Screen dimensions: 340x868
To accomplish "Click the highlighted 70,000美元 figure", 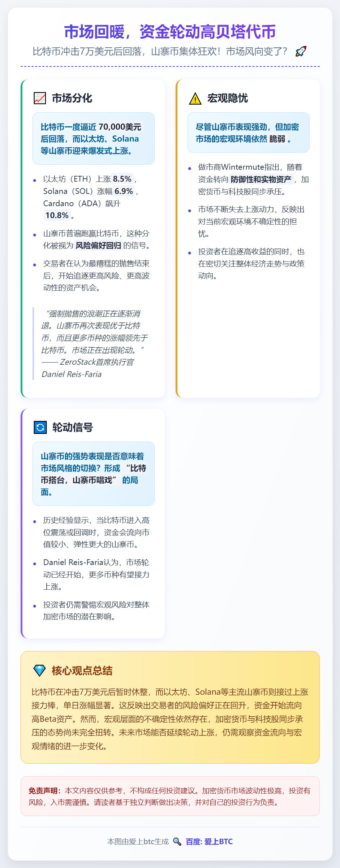I will [x=120, y=127].
